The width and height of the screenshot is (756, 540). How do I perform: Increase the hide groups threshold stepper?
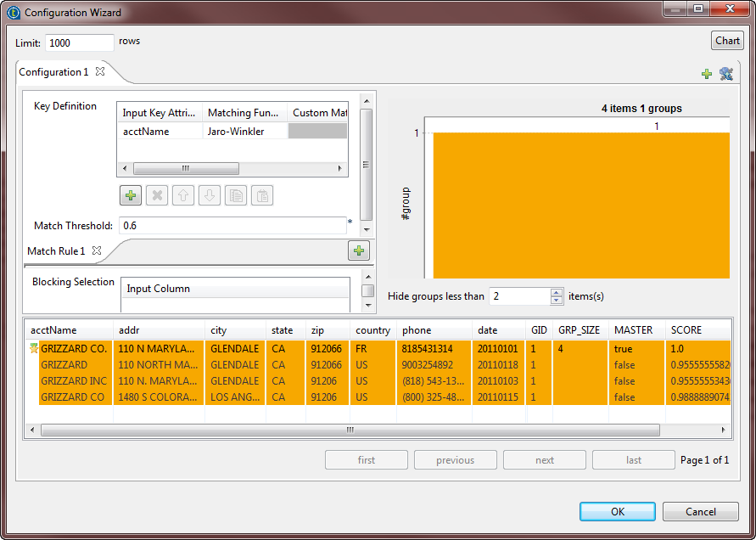click(556, 292)
